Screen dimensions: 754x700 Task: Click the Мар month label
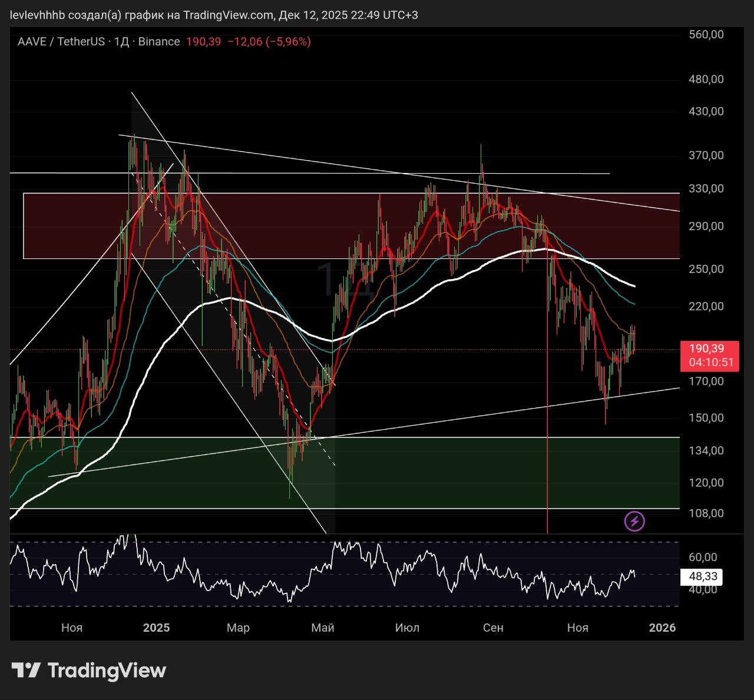238,628
